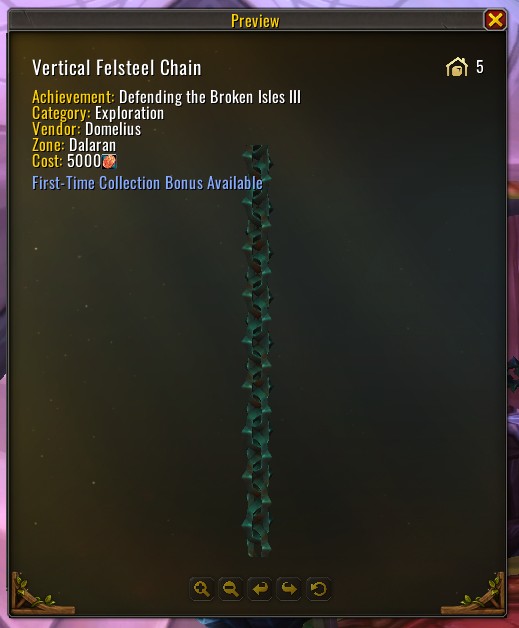This screenshot has height=628, width=519.
Task: Click the Vertical Felsteel Chain item title
Action: point(117,68)
